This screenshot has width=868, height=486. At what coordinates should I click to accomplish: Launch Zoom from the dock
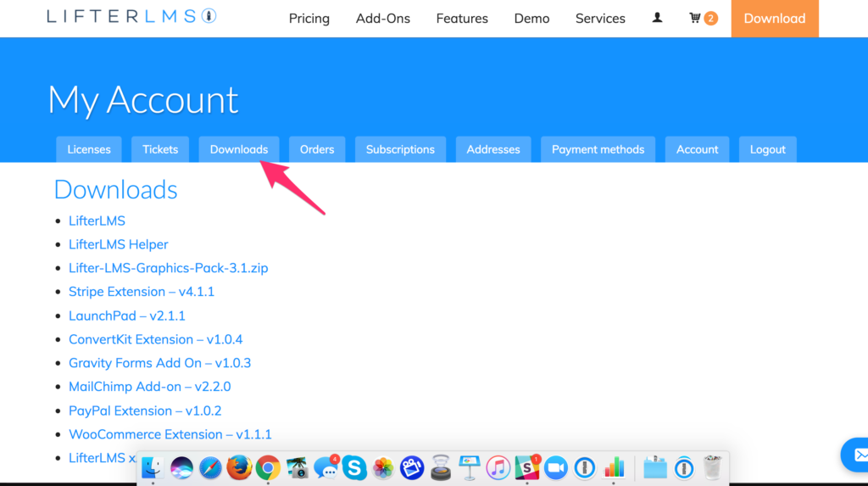click(556, 467)
